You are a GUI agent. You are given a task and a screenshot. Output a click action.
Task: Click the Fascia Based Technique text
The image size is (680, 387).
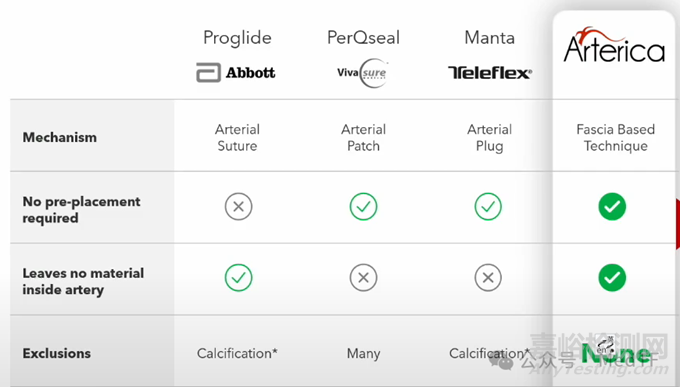coord(615,138)
